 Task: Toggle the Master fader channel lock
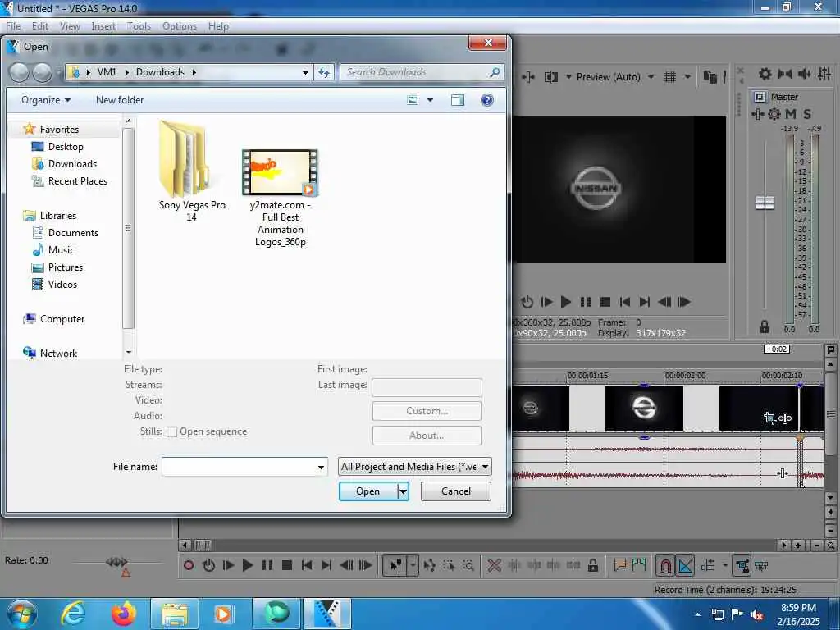[x=765, y=326]
